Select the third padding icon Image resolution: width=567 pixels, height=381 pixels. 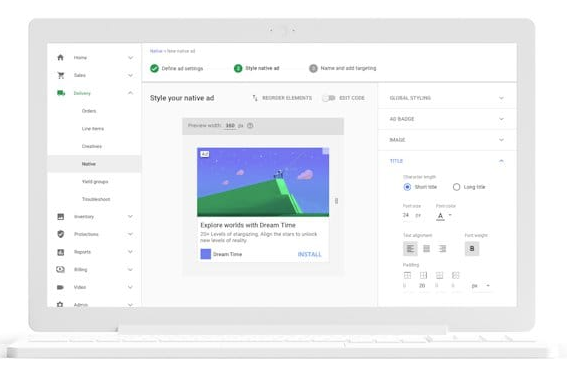(439, 275)
